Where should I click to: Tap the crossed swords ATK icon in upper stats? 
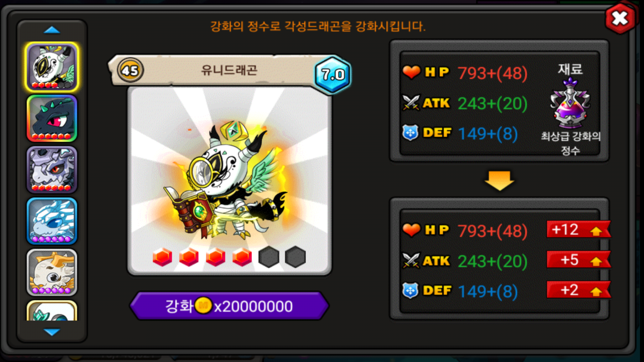click(411, 103)
